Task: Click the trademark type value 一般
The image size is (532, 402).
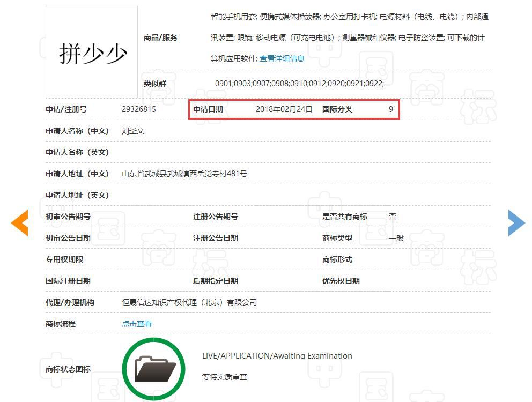Action: coord(396,238)
